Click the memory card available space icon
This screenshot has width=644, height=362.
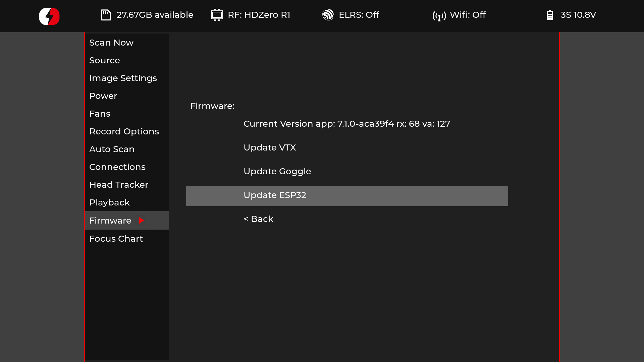[106, 15]
